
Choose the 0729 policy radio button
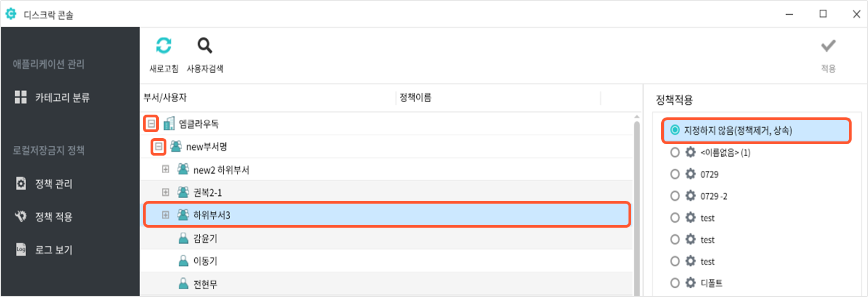(675, 174)
